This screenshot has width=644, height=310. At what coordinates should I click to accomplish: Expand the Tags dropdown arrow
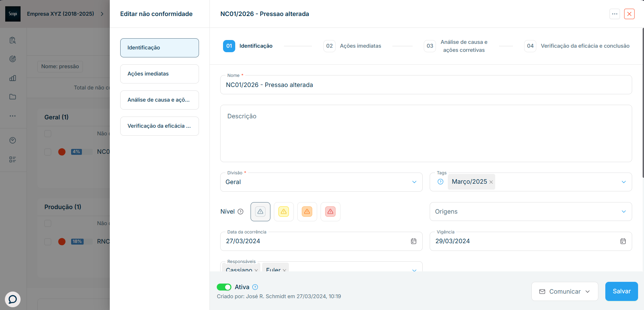click(x=624, y=182)
